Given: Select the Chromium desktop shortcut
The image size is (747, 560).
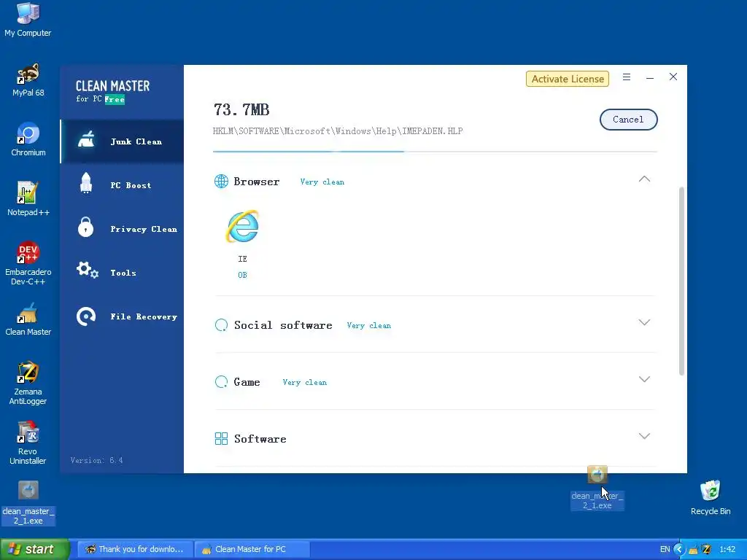Looking at the screenshot, I should click(x=28, y=139).
